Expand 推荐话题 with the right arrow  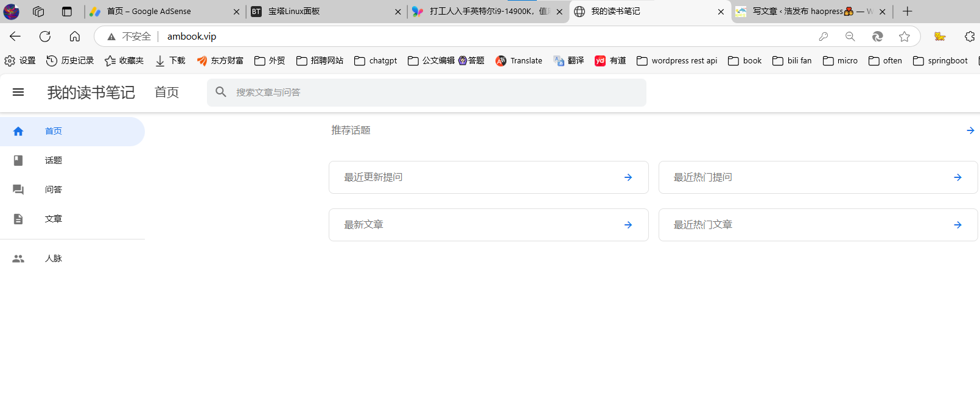tap(970, 130)
